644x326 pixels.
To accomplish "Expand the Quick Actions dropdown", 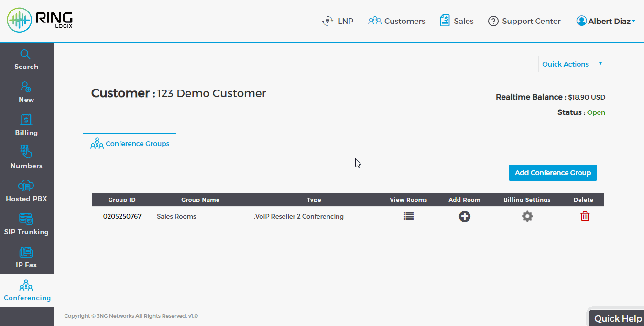I will point(571,64).
